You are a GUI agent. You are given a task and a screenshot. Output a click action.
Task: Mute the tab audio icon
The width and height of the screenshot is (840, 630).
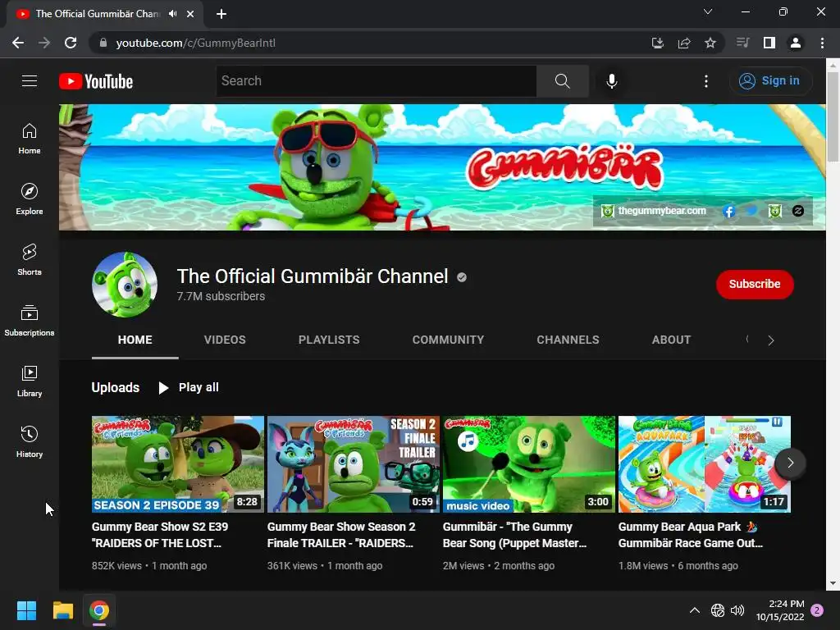point(172,14)
